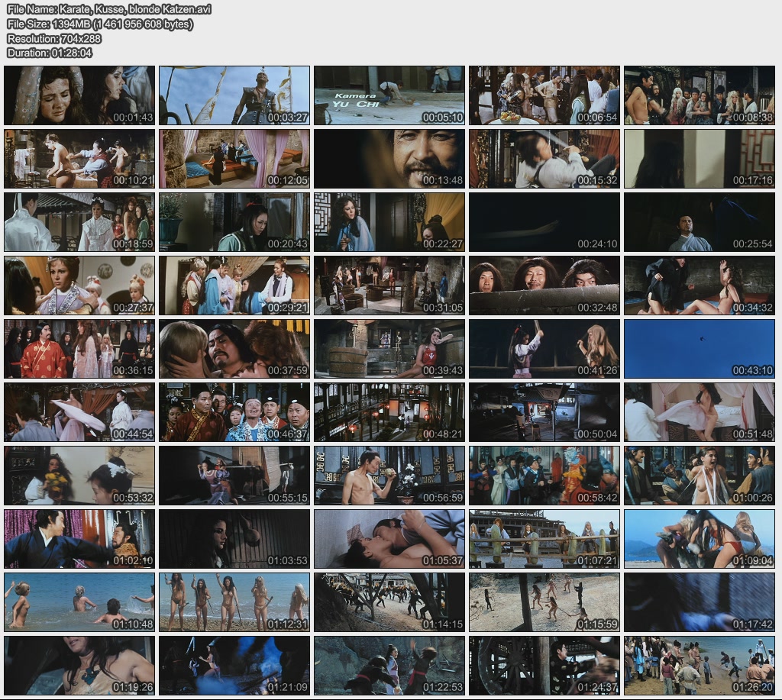
Task: Click the File Name text line
Action: coord(109,9)
